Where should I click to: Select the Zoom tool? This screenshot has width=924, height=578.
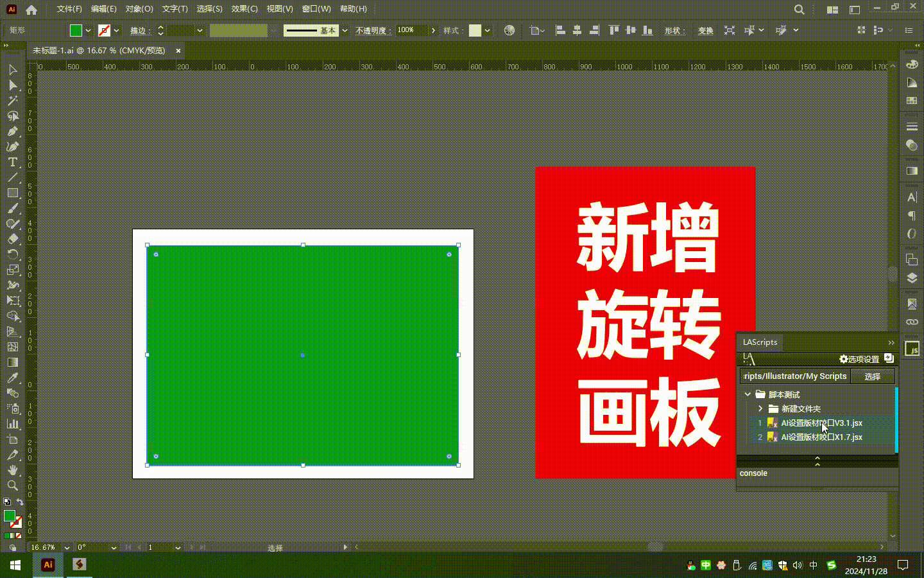(12, 486)
